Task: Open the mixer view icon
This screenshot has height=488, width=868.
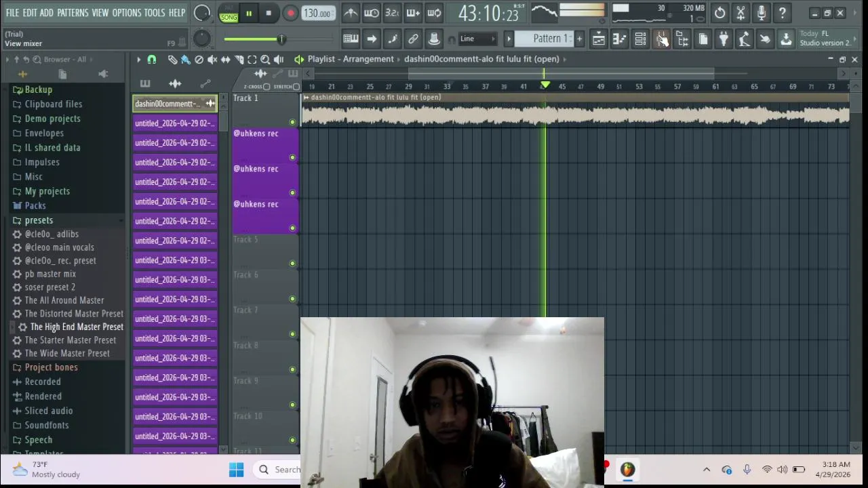Action: (661, 39)
